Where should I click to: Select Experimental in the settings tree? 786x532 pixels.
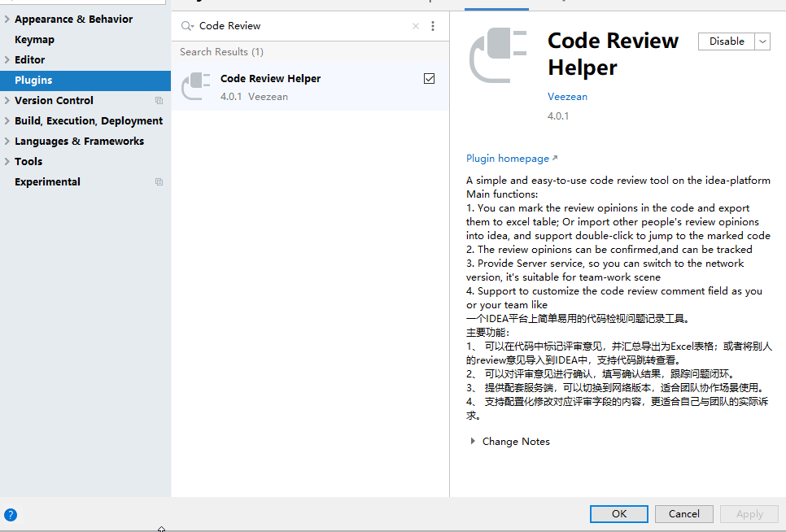pyautogui.click(x=48, y=182)
